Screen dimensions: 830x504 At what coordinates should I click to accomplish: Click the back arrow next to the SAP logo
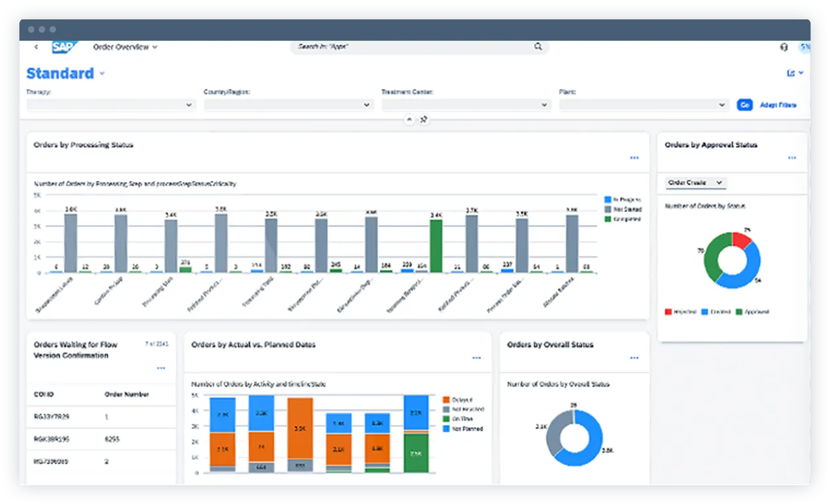click(x=36, y=47)
